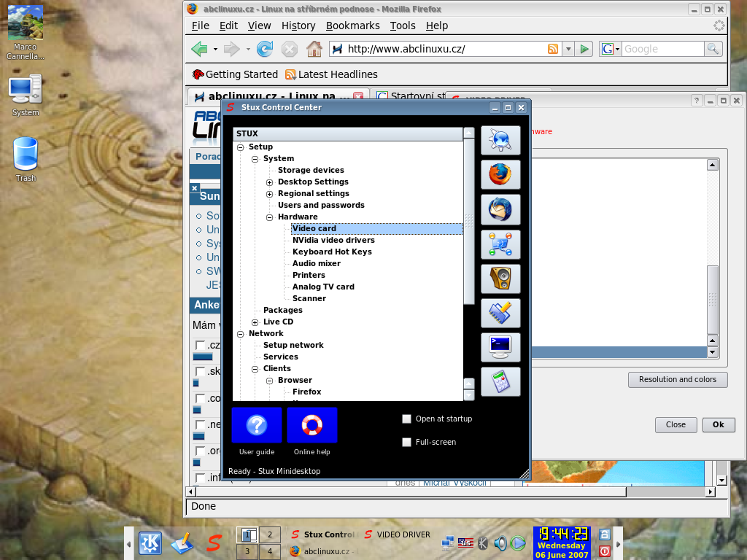Click the Google search field in Firefox

662,49
